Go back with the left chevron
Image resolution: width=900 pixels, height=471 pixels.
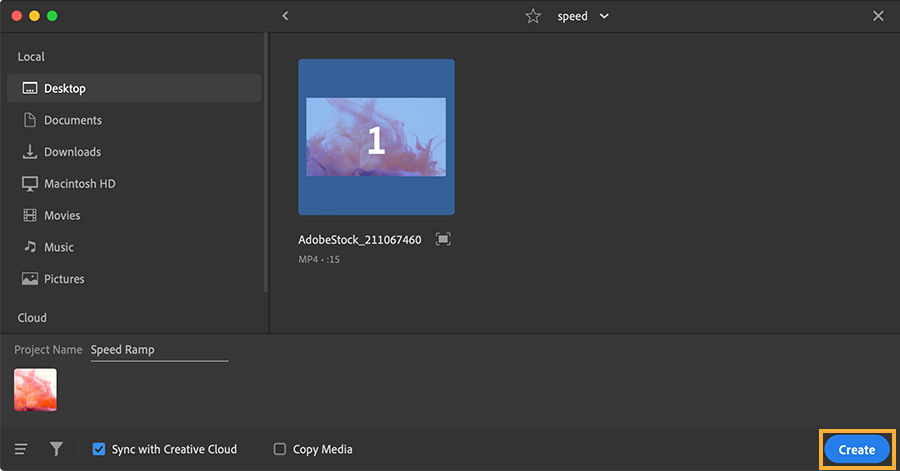point(285,16)
